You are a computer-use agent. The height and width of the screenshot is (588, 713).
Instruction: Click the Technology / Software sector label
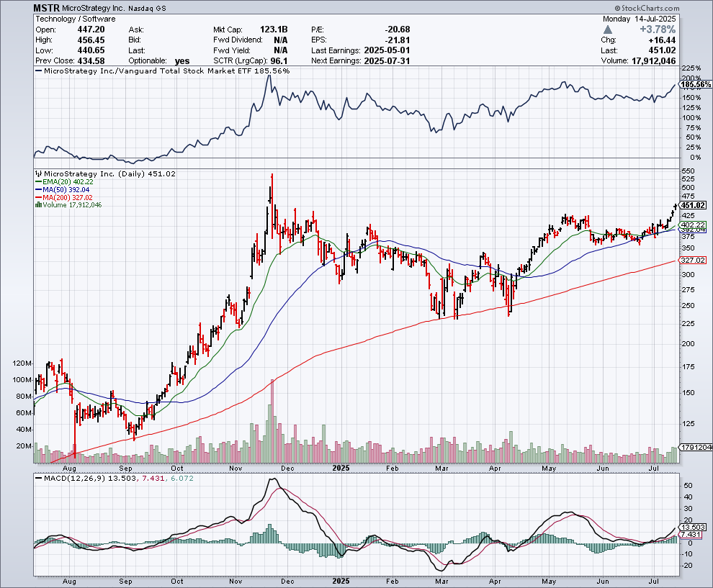pos(76,19)
